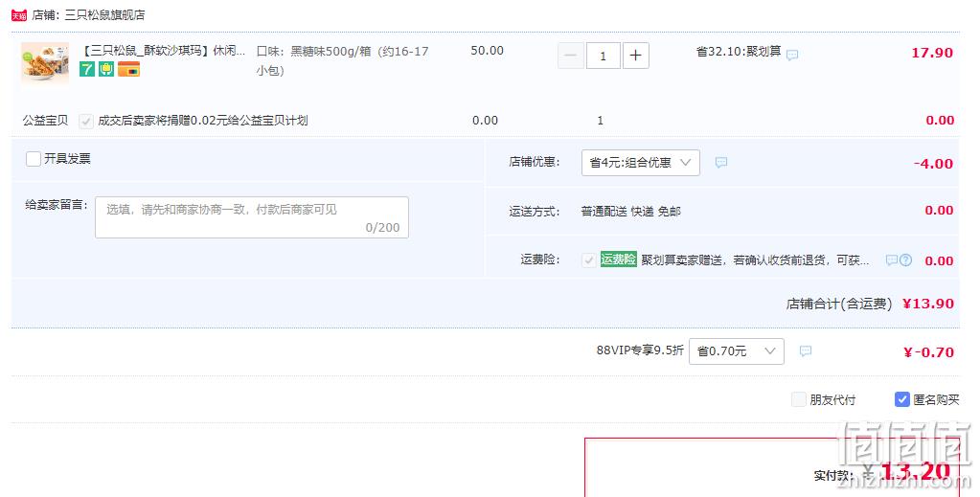Click the 给卖家留言 message text box
This screenshot has height=497, width=980.
[252, 217]
